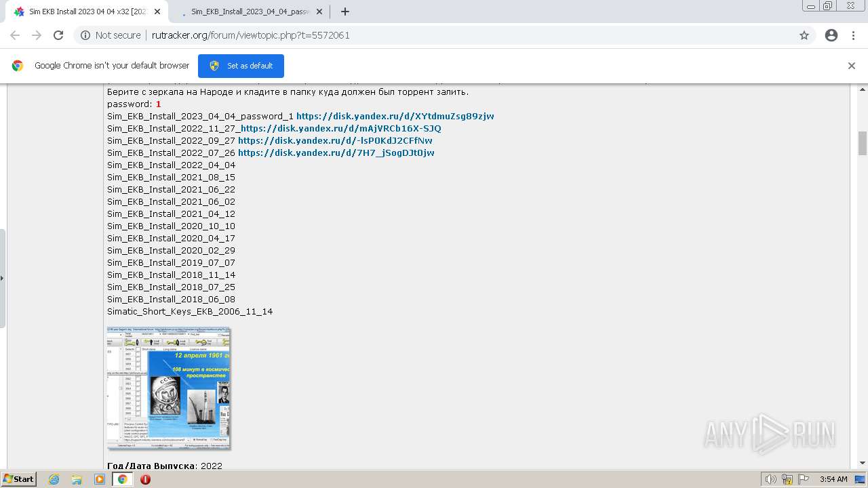Screen dimensions: 868x488
Task: Enlarge the EKB screenshot thumbnail
Action: coord(169,388)
